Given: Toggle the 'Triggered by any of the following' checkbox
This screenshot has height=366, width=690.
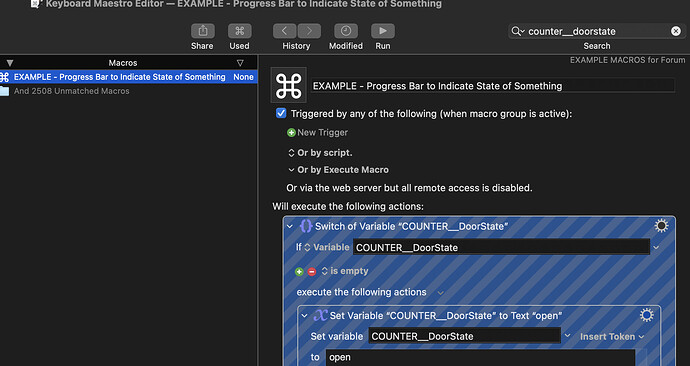Looking at the screenshot, I should [281, 113].
